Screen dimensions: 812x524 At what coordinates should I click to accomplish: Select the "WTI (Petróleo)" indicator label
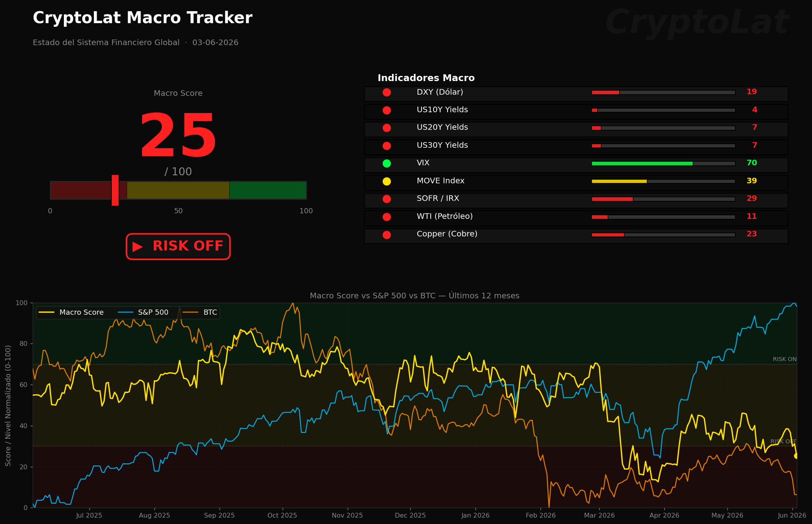(x=445, y=216)
